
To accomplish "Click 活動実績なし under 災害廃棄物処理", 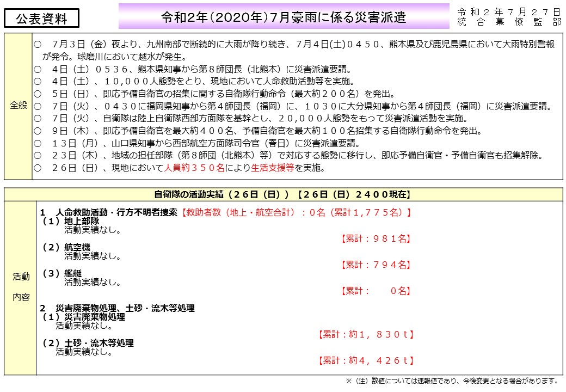I will (x=84, y=326).
